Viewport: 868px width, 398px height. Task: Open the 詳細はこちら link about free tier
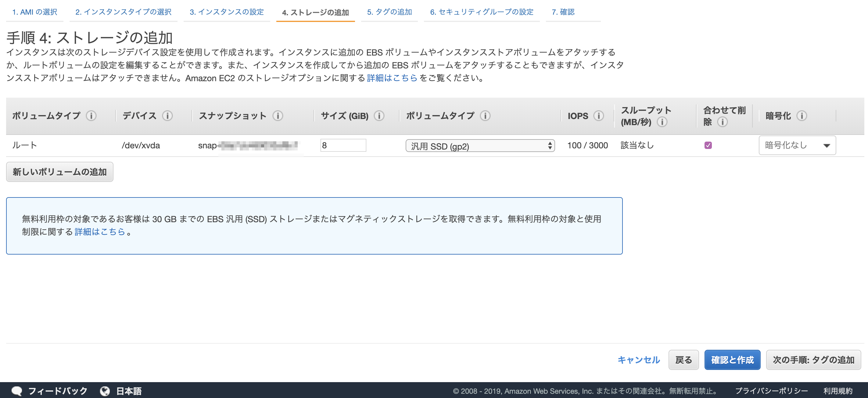(99, 232)
